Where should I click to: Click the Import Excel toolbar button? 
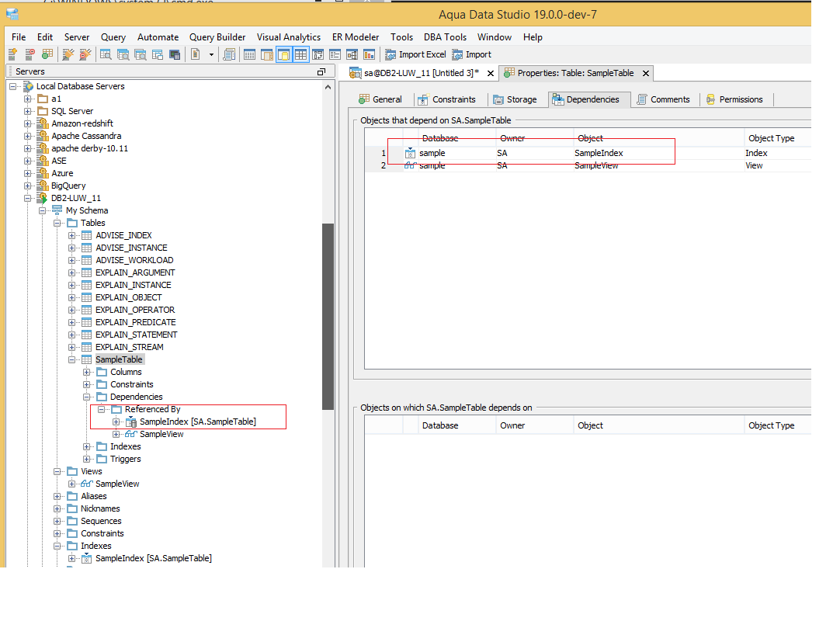tap(415, 54)
